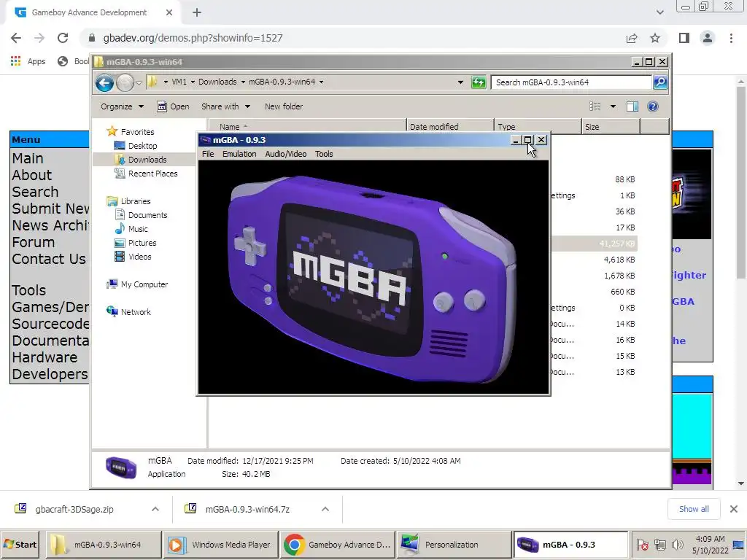The height and width of the screenshot is (560, 747).
Task: Expand options for gbacraft-3DSage.zip download
Action: (155, 509)
